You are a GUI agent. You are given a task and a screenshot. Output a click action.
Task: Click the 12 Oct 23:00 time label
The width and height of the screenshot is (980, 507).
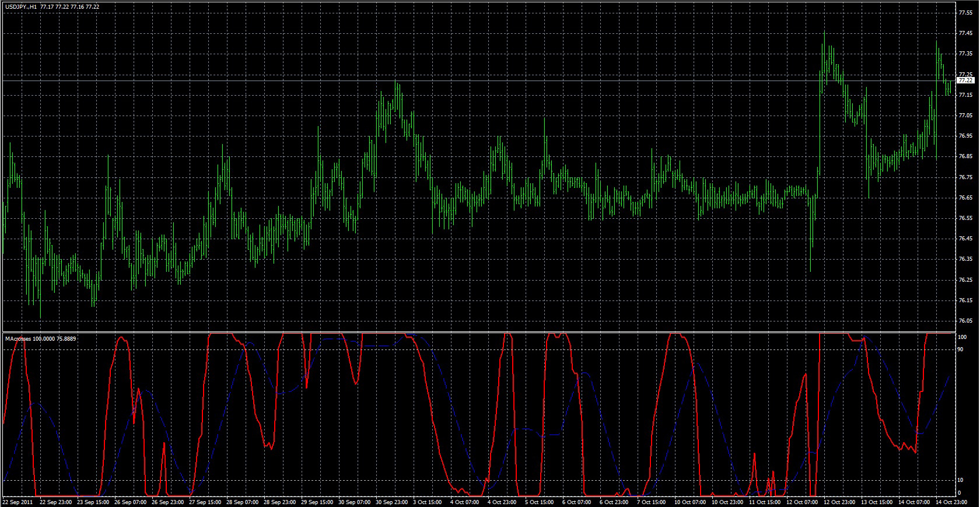pyautogui.click(x=839, y=502)
